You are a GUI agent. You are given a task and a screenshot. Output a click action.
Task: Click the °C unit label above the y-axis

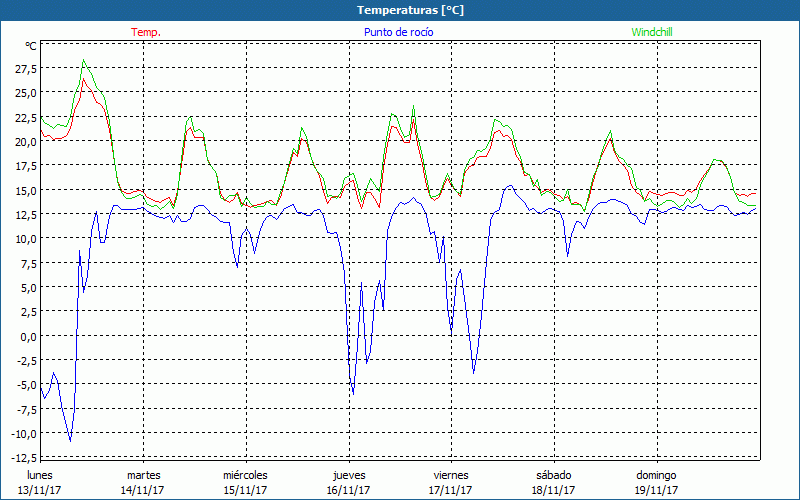(x=31, y=46)
